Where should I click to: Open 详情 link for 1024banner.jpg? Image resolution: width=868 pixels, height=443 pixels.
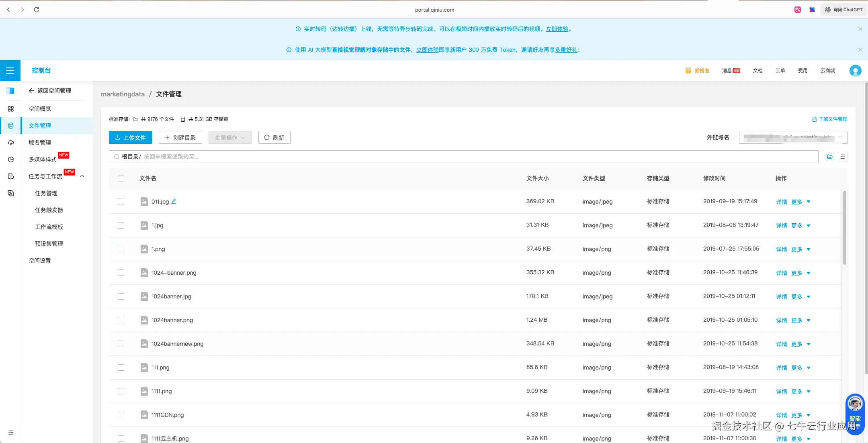tap(781, 297)
